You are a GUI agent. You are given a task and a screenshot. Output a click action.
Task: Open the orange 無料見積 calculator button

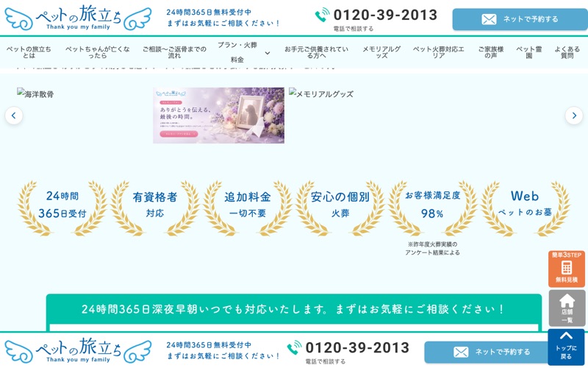(567, 269)
